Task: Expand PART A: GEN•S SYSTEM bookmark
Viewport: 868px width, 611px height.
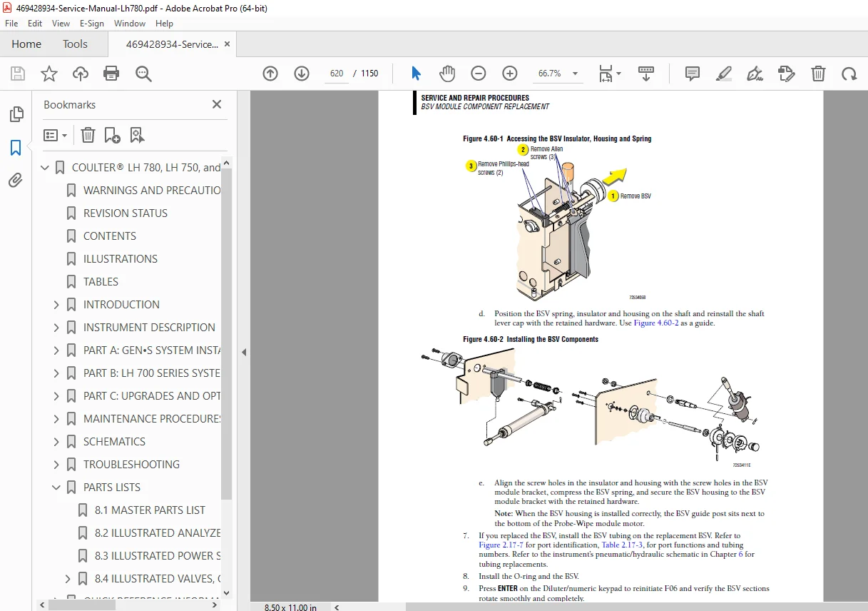Action: [x=56, y=350]
